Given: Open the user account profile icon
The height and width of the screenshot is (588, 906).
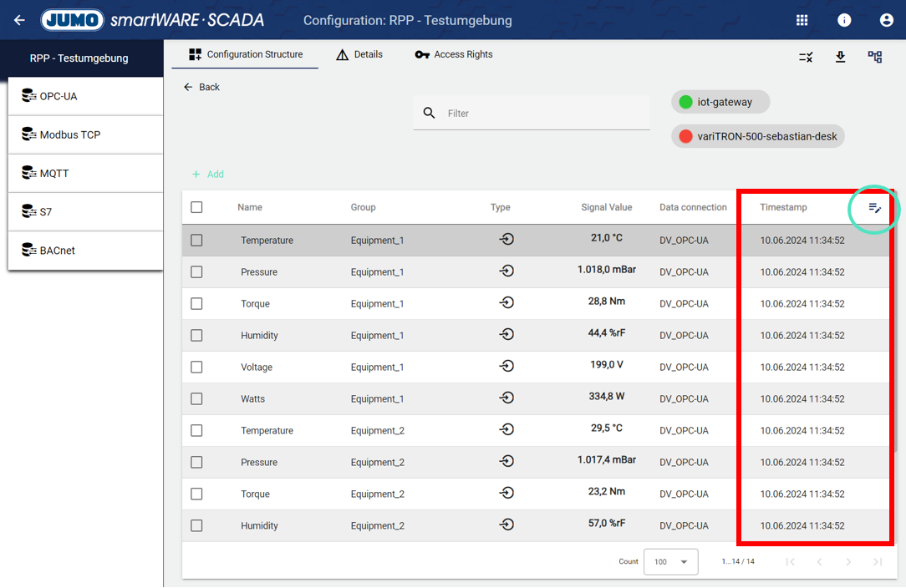Looking at the screenshot, I should tap(886, 20).
